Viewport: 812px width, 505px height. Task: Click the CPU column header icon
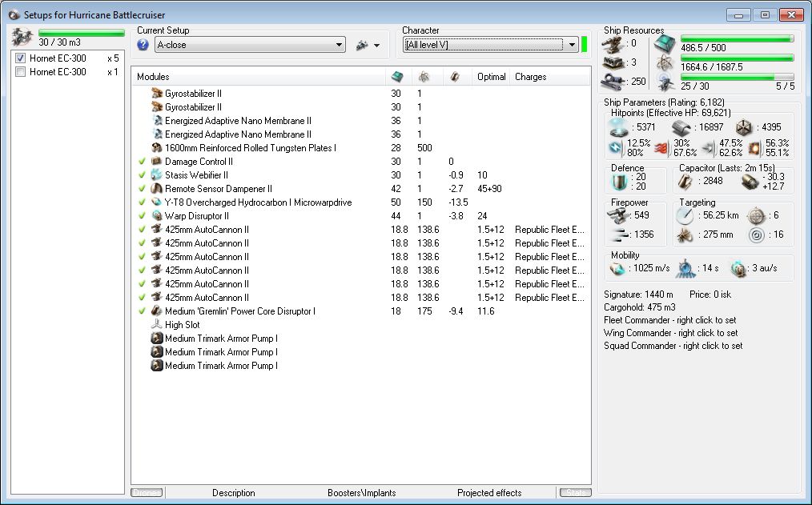(397, 77)
